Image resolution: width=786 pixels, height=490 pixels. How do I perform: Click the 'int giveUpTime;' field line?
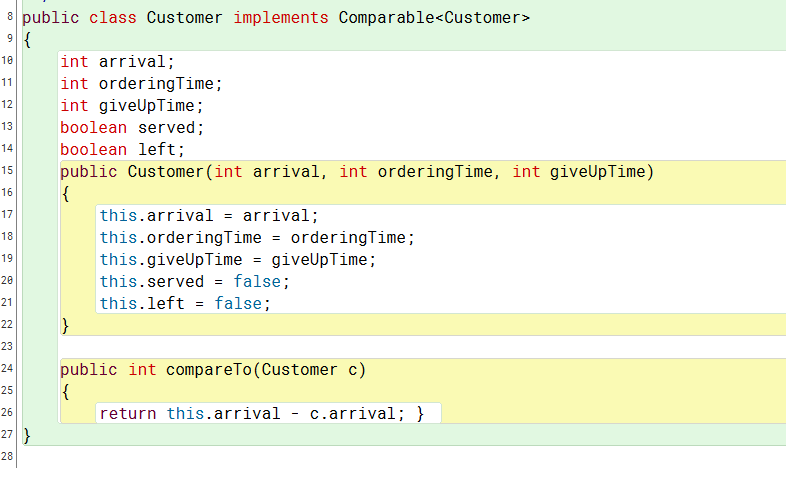click(x=132, y=106)
